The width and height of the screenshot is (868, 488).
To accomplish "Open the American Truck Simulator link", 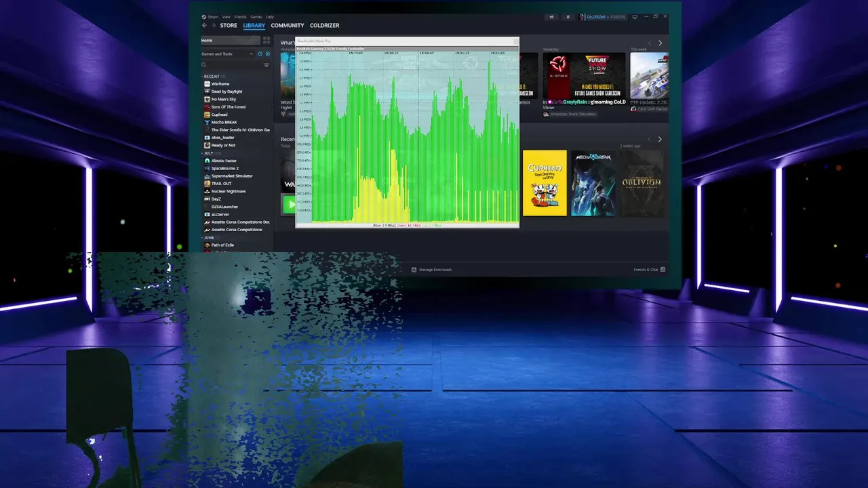I will pyautogui.click(x=569, y=114).
